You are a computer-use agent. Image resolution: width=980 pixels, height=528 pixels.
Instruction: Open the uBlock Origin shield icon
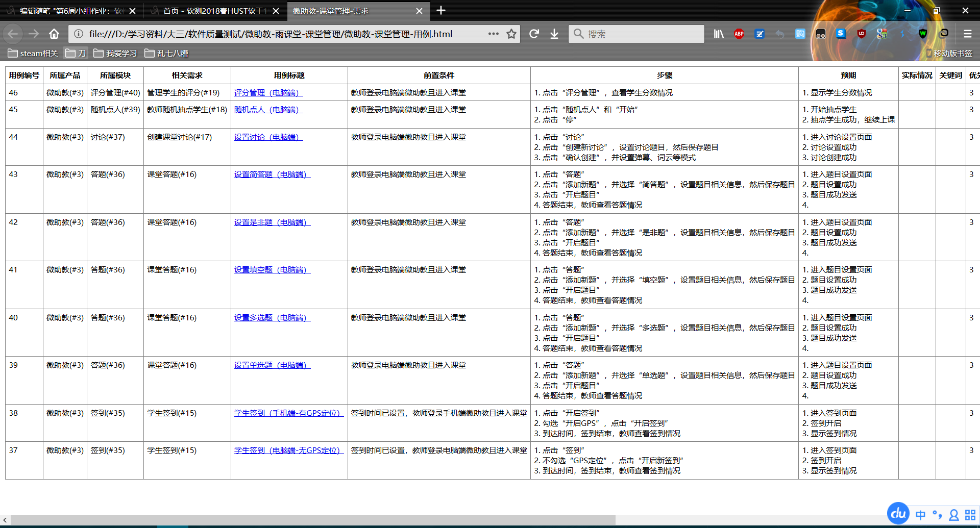click(x=862, y=34)
